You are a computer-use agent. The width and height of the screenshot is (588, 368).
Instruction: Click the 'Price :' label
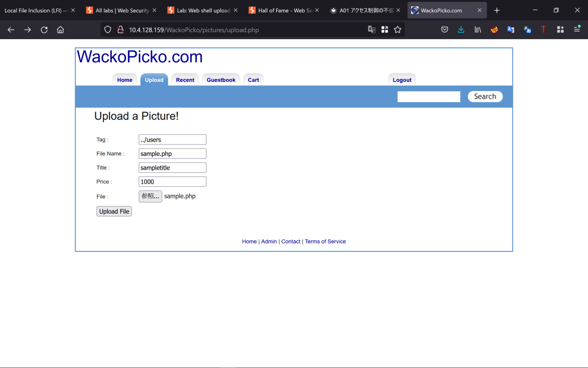pyautogui.click(x=104, y=182)
